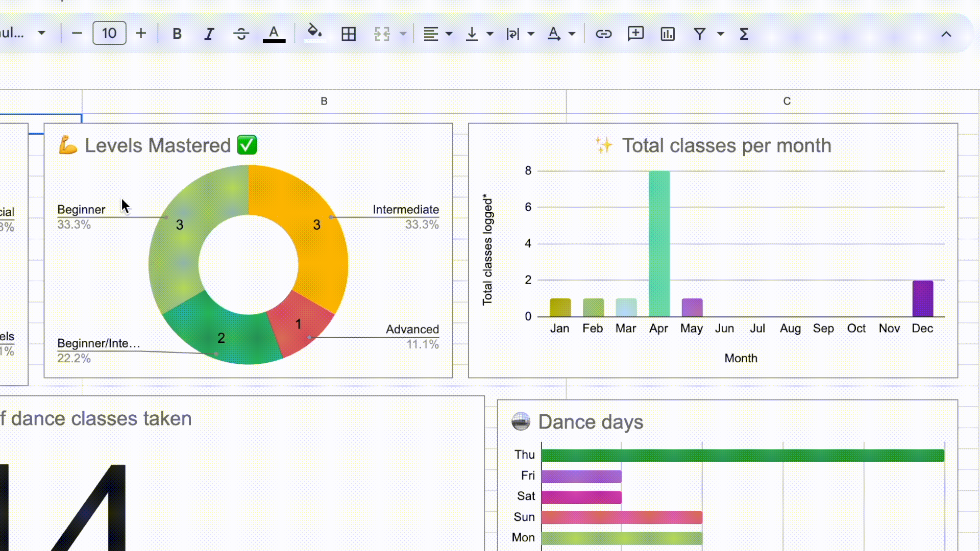Expand horizontal align dropdown arrow
Image resolution: width=980 pixels, height=551 pixels.
pos(449,34)
